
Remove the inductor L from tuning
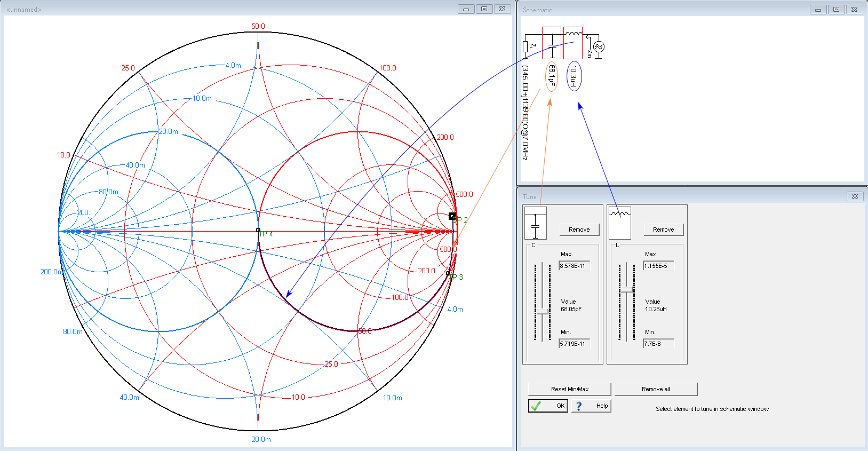(663, 230)
